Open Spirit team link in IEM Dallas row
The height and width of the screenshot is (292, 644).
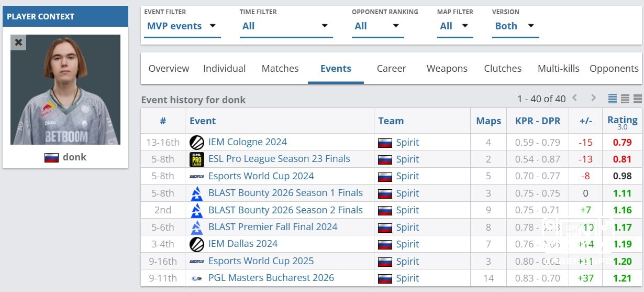point(407,244)
